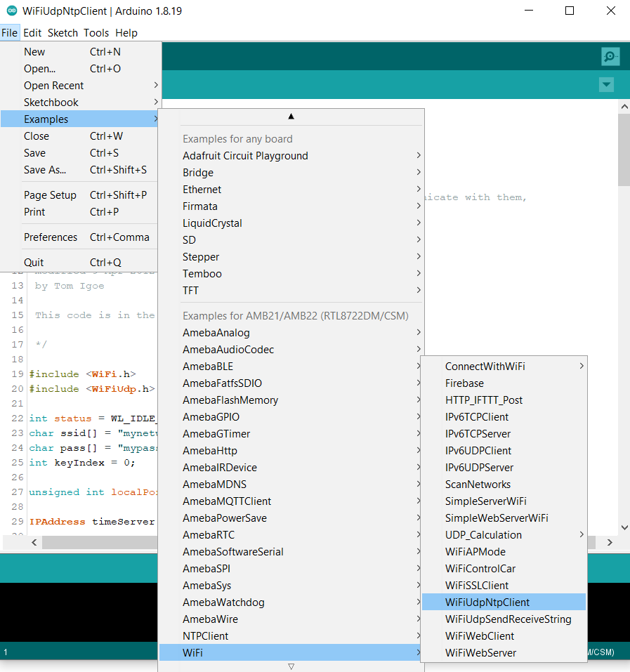Image resolution: width=630 pixels, height=672 pixels.
Task: Click the Arduino logo in title bar
Action: 12,11
